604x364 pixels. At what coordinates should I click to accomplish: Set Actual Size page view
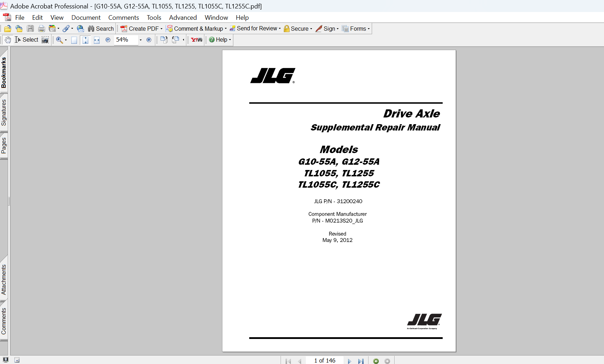coord(74,40)
